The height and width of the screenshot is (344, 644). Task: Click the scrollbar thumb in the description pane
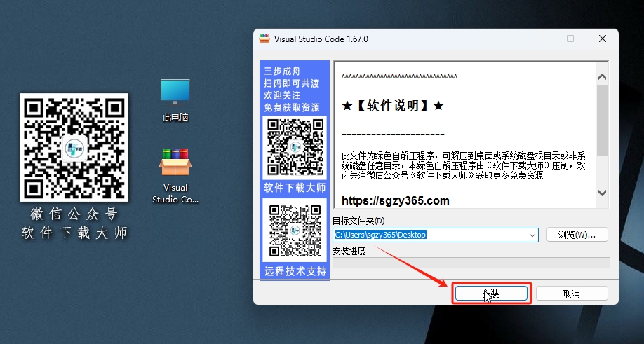[602, 121]
